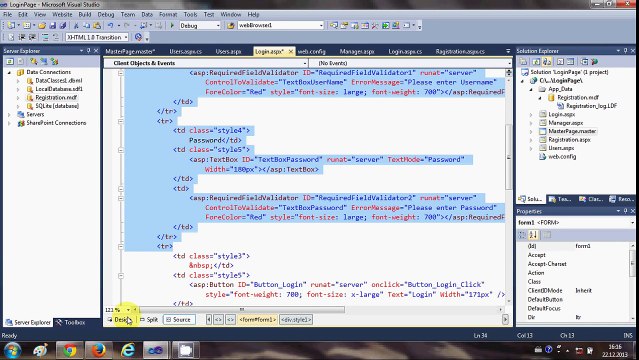
Task: Switch to Registration.aspx.cs tab
Action: coord(460,51)
